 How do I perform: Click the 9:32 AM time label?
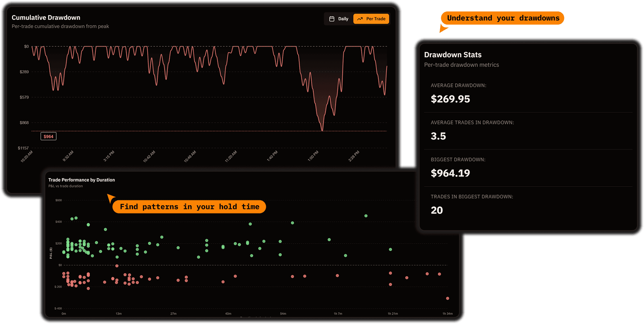pyautogui.click(x=68, y=156)
